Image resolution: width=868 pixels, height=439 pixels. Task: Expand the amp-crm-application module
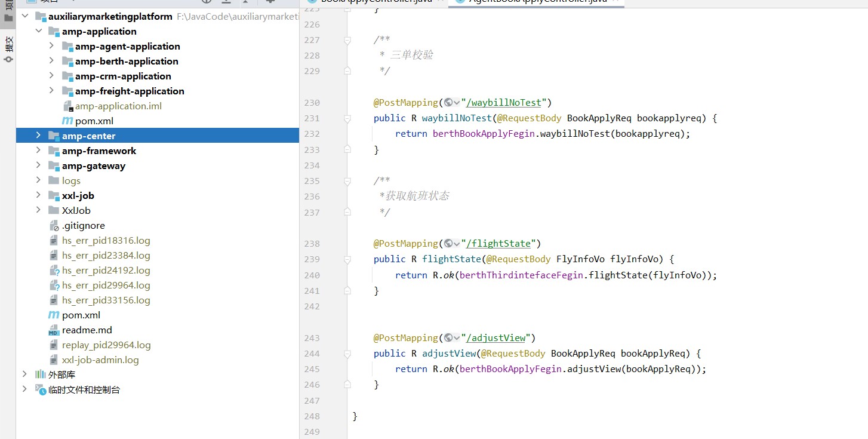click(x=51, y=76)
